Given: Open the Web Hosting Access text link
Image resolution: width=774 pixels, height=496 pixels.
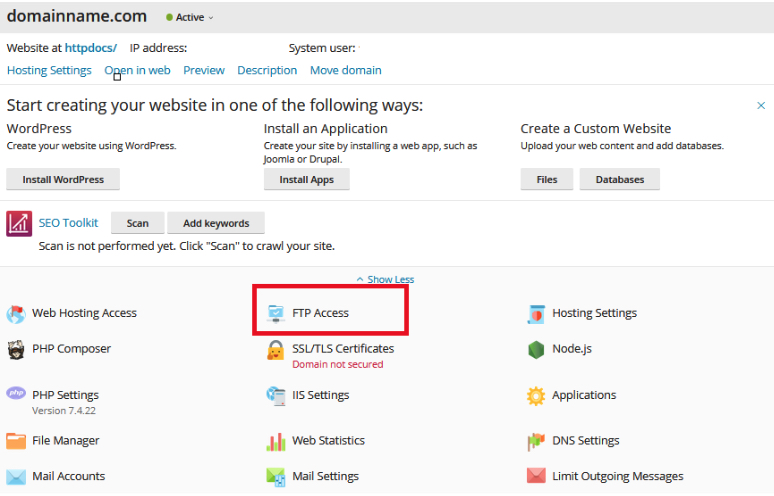Looking at the screenshot, I should pos(84,313).
